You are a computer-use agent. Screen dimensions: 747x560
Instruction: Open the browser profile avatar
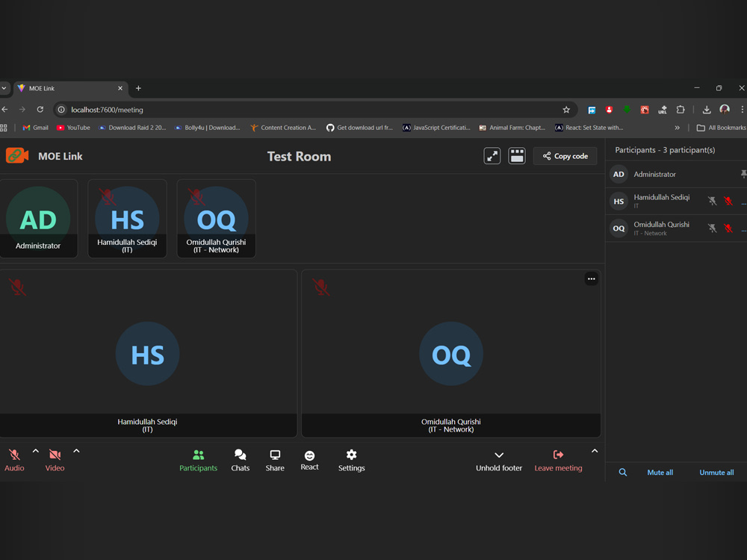pos(725,110)
